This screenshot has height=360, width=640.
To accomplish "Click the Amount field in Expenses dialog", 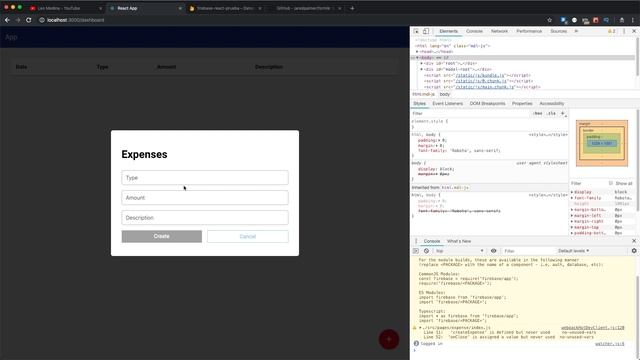I will [205, 198].
